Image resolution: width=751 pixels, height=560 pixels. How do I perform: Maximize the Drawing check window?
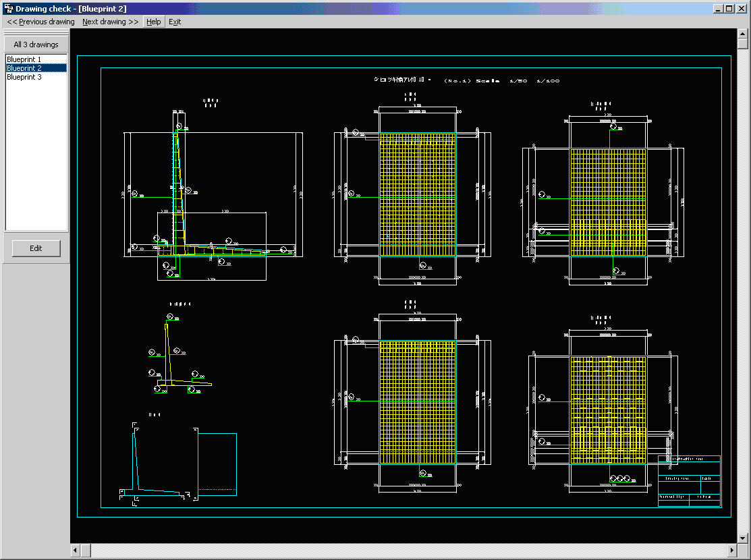(x=729, y=9)
